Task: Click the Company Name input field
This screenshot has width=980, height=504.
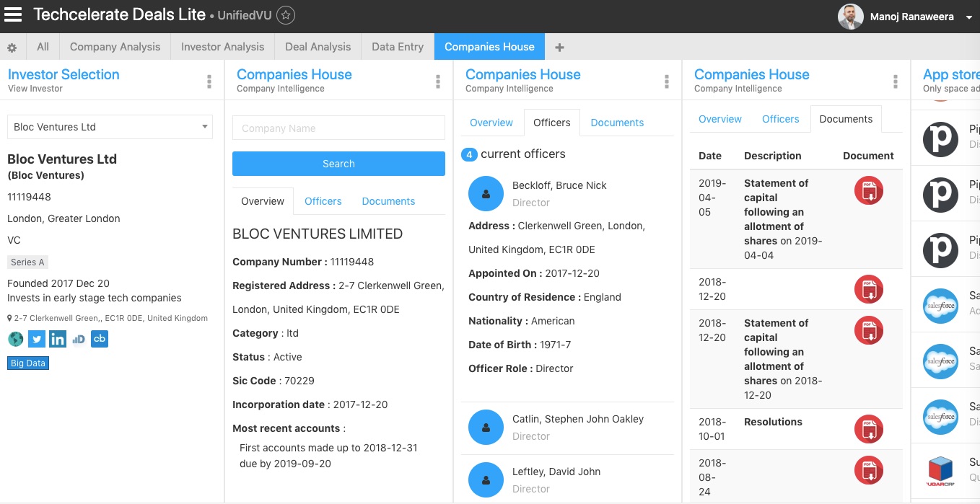Action: coord(338,128)
